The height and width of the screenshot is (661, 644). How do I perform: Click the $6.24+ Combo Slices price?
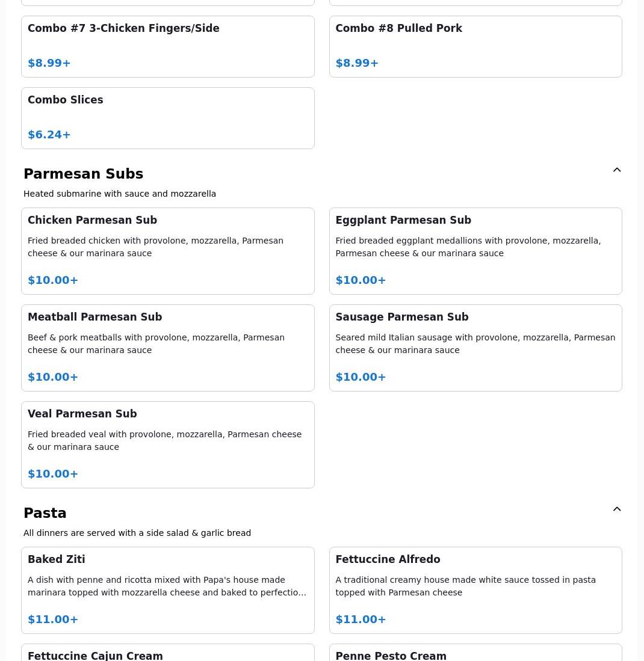(x=49, y=135)
